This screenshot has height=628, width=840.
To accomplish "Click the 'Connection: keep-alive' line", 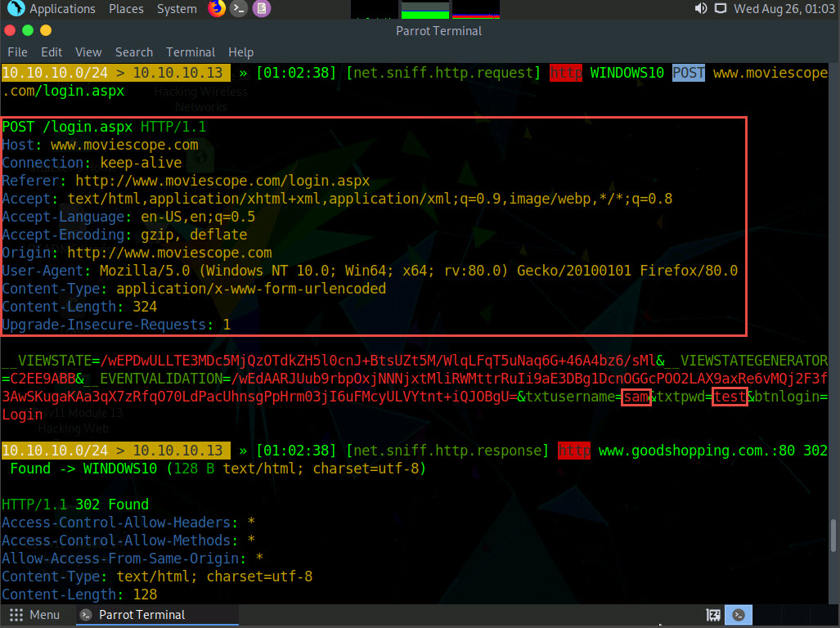I will pyautogui.click(x=92, y=163).
